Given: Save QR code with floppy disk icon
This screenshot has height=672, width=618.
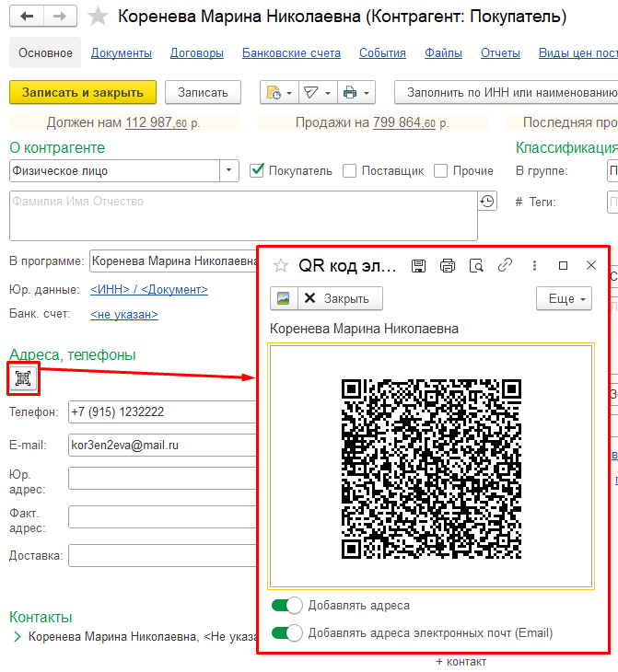Looking at the screenshot, I should pos(418,266).
